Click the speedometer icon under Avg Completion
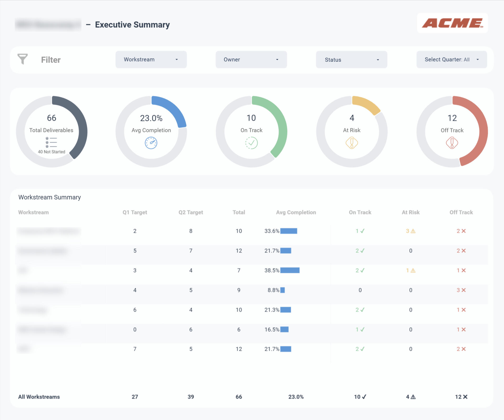The height and width of the screenshot is (420, 504). [151, 143]
